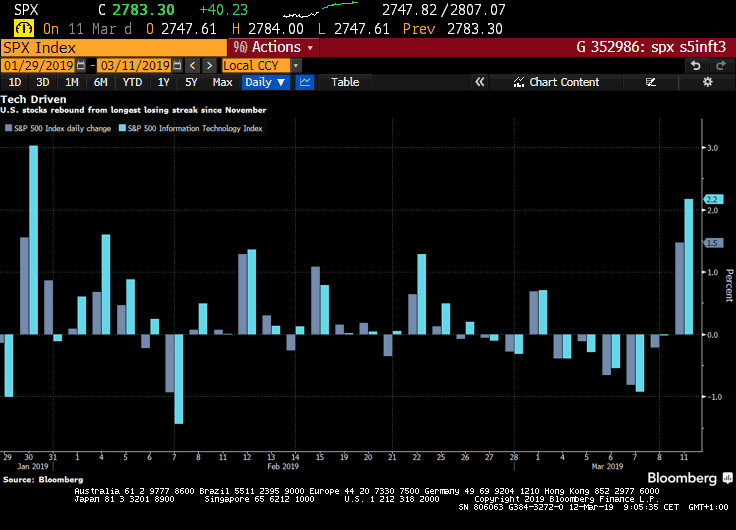This screenshot has width=736, height=530.
Task: Click the 01/29/2019 start date field
Action: pos(38,65)
